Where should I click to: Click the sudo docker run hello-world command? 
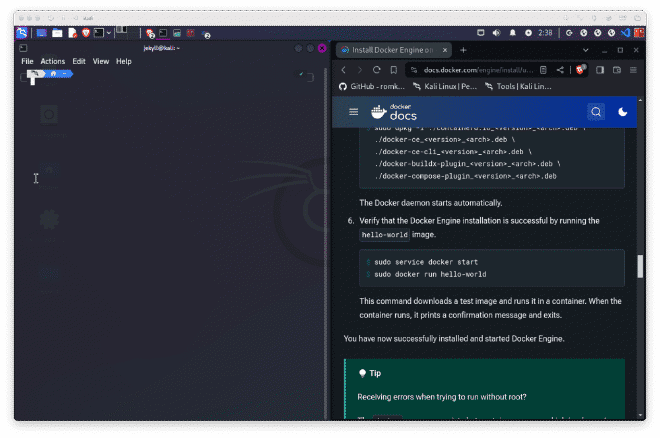(x=430, y=274)
